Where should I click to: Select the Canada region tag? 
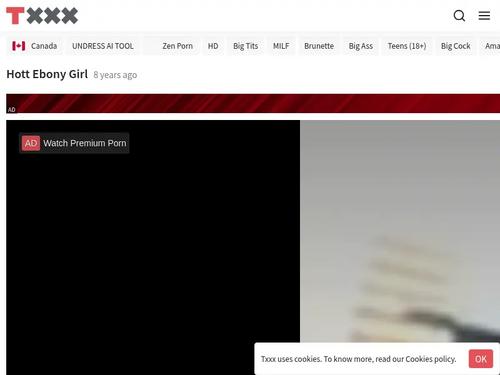[x=34, y=46]
